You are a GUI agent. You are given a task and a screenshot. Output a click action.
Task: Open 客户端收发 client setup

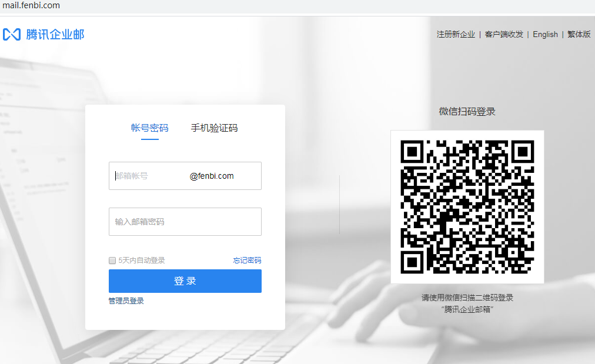click(503, 34)
